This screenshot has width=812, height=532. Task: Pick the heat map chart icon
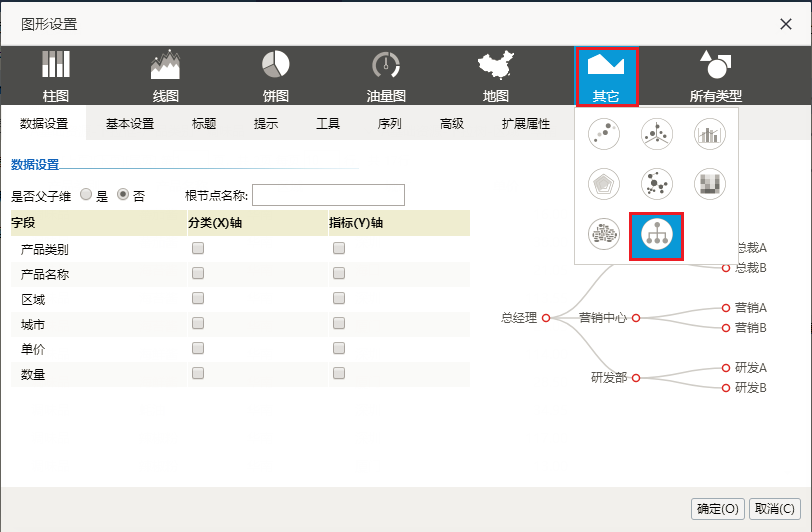[709, 184]
